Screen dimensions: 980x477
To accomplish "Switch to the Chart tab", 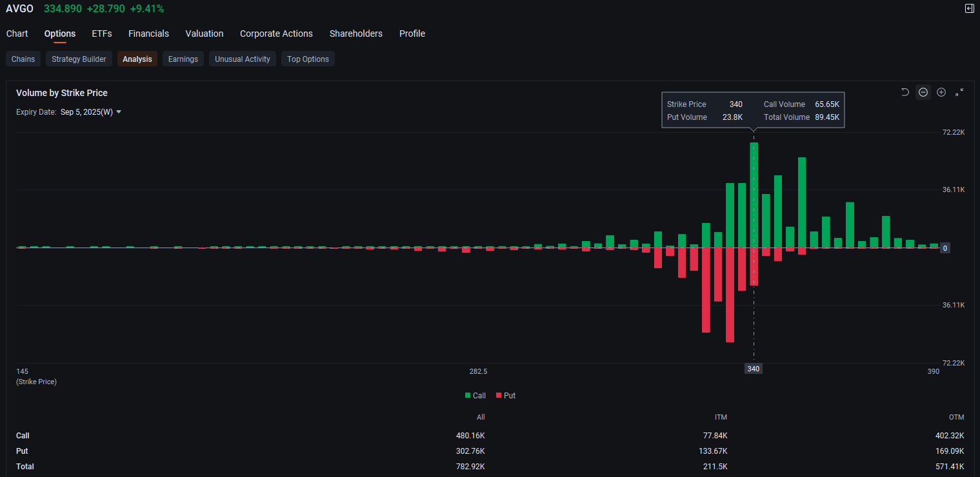I will (17, 34).
